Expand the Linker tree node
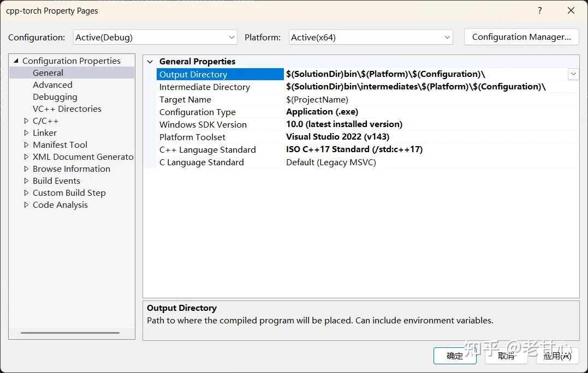This screenshot has height=373, width=588. tap(26, 133)
